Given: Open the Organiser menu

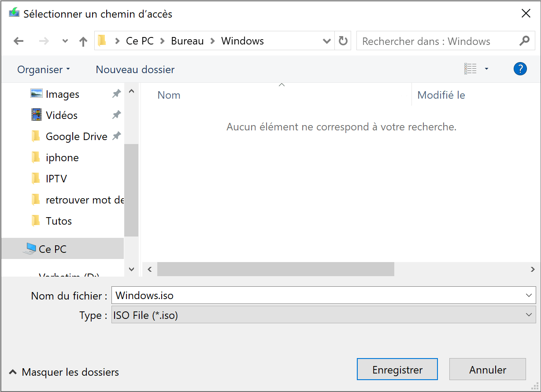Looking at the screenshot, I should (x=43, y=70).
